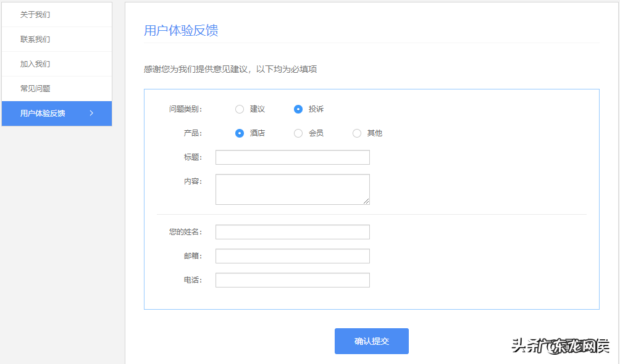
Task: Click the 确认提交 submit button
Action: coord(371,341)
